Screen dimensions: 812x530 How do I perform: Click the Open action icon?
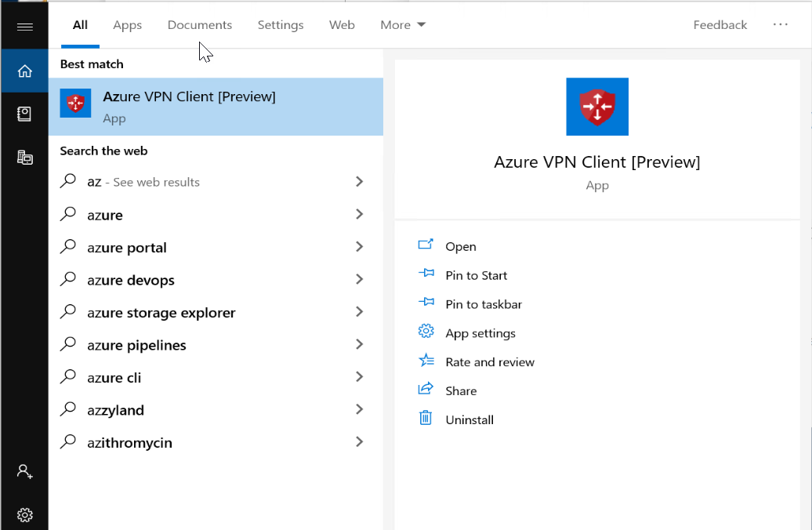click(x=426, y=245)
